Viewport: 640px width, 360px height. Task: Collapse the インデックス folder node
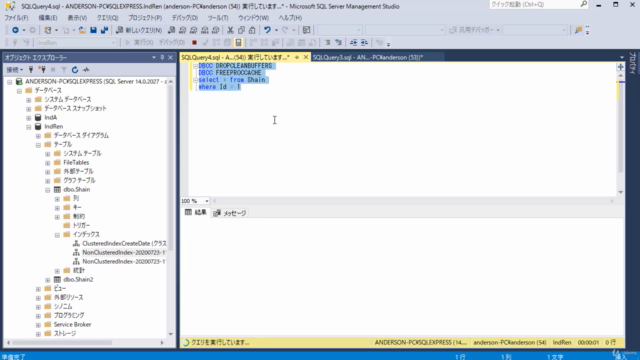(57, 235)
